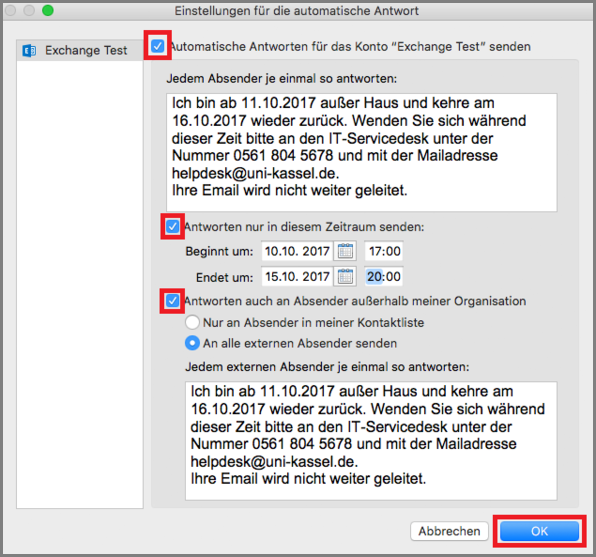
Task: Open the calendar picker for end date
Action: point(345,276)
